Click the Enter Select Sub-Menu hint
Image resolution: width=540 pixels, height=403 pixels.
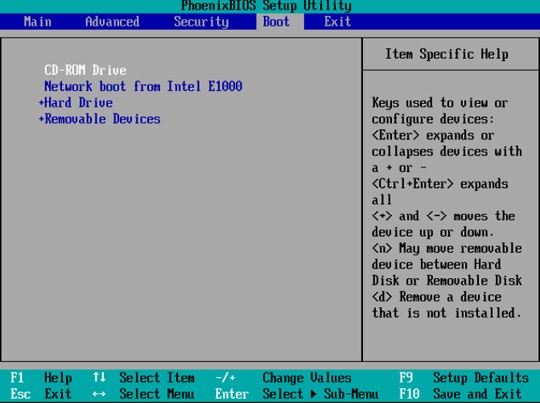(297, 394)
